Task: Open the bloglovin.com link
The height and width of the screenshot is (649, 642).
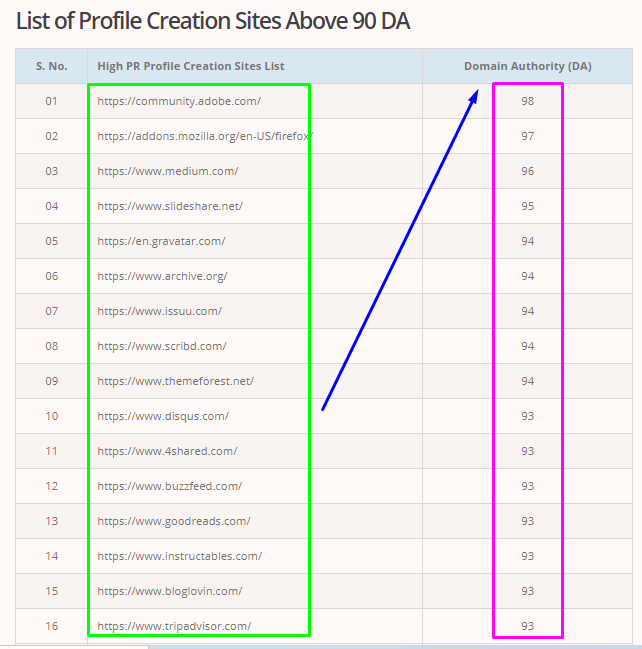Action: (x=170, y=591)
